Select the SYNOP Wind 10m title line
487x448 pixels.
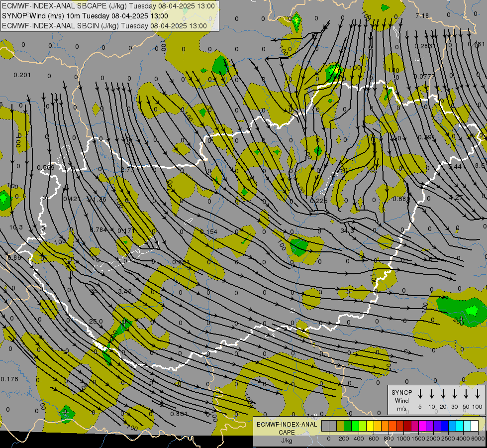coord(85,16)
